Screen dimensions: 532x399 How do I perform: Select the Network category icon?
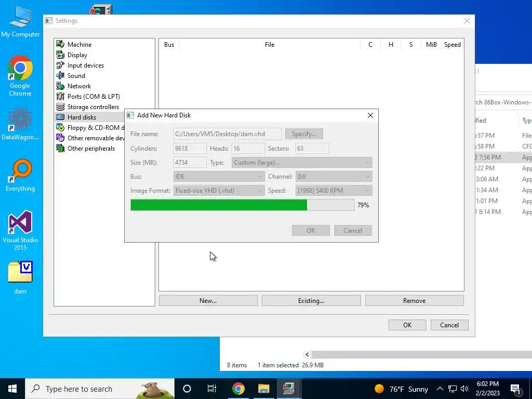pyautogui.click(x=60, y=86)
